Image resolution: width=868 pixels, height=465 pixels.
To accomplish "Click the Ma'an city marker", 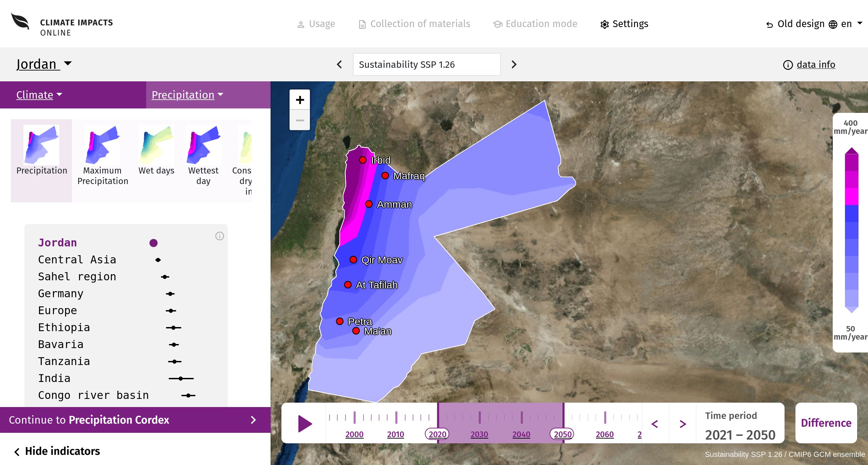I will tap(356, 331).
